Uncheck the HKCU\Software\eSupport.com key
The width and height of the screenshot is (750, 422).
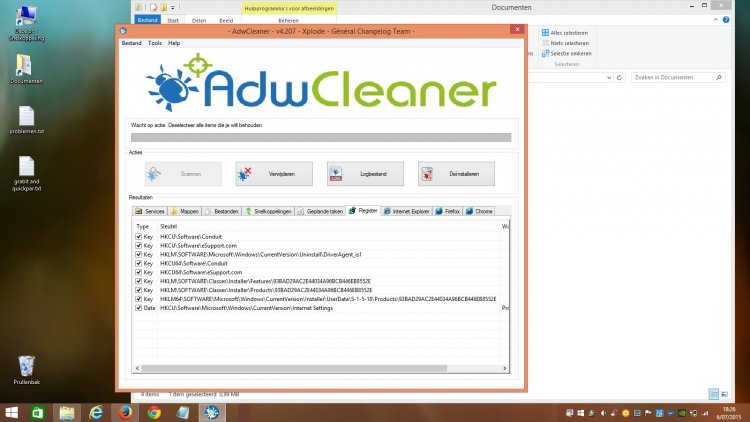pyautogui.click(x=138, y=245)
